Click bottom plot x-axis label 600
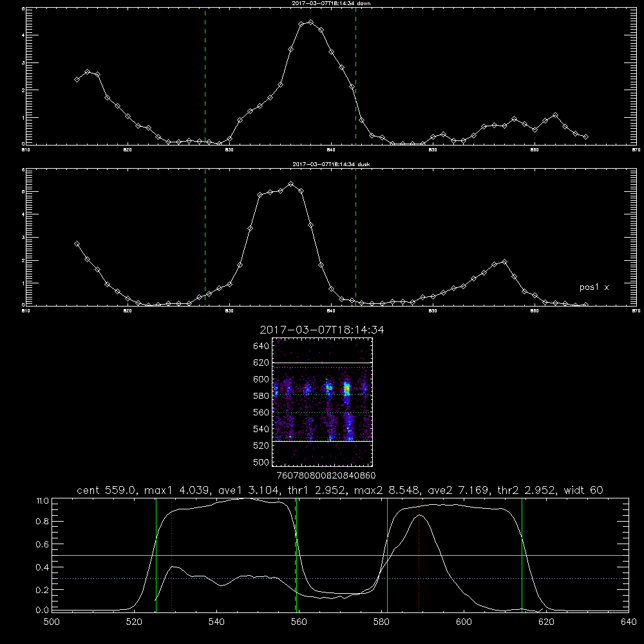 point(464,622)
